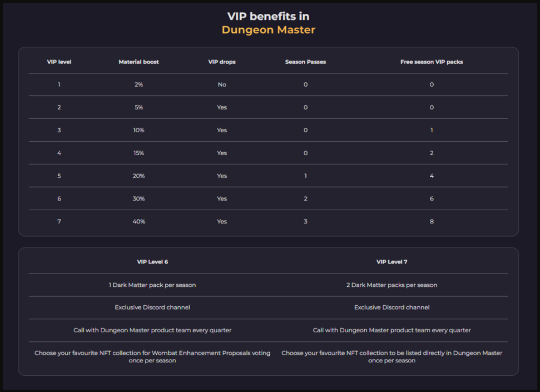Select VIP level cell "5" in the first column
This screenshot has width=540, height=392.
click(59, 176)
